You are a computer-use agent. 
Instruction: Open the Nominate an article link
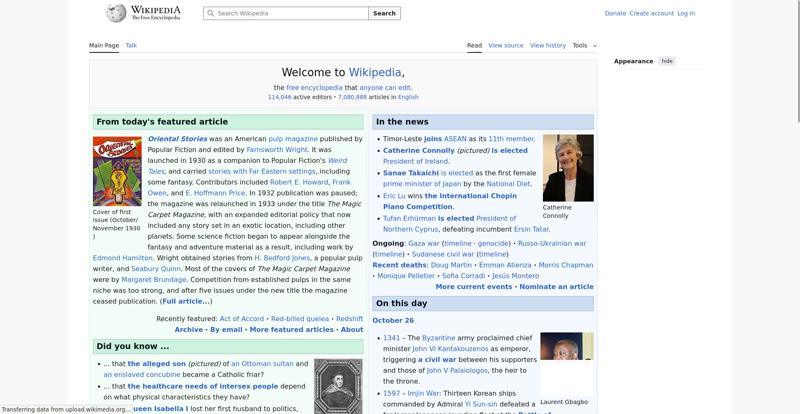pos(556,287)
